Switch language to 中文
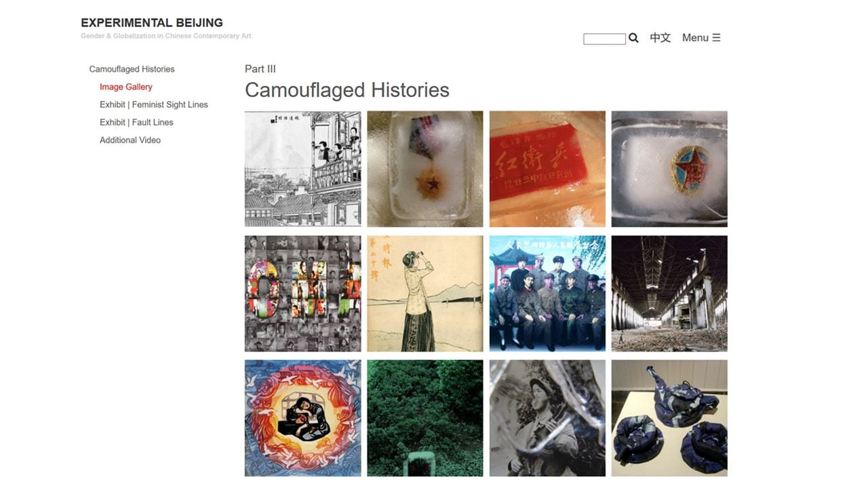 [x=660, y=38]
